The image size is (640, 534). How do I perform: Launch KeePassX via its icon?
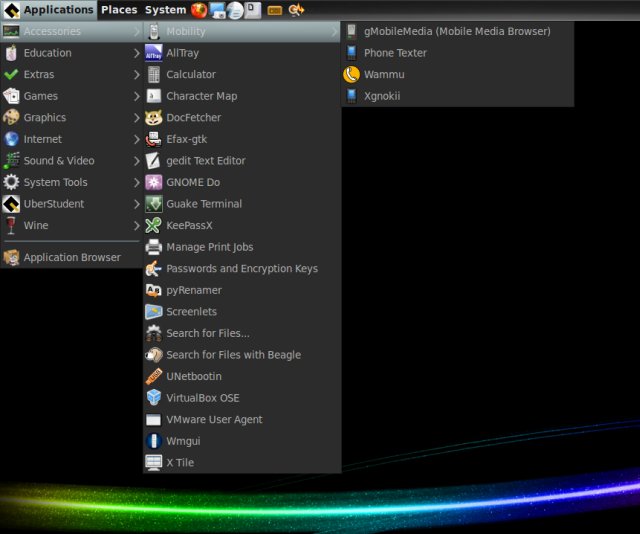click(x=153, y=226)
